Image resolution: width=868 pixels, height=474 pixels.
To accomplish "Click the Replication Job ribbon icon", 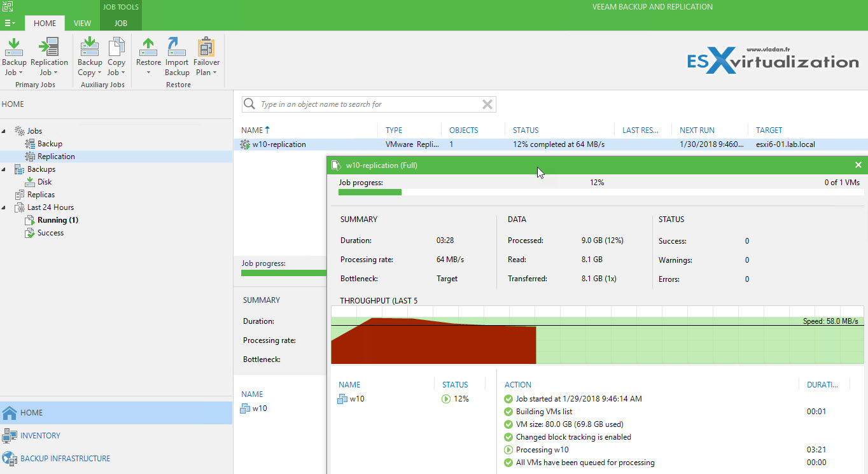I will pyautogui.click(x=49, y=48).
